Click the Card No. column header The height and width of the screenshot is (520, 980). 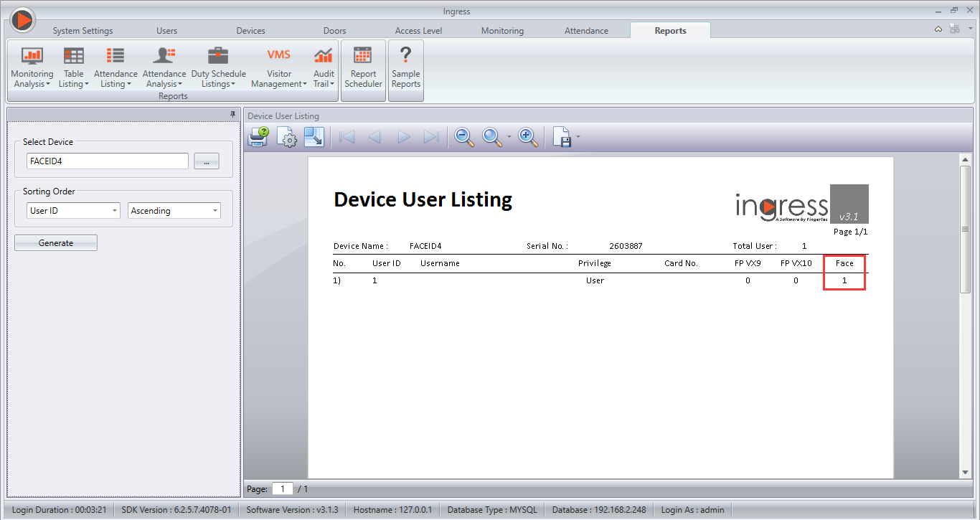(681, 263)
